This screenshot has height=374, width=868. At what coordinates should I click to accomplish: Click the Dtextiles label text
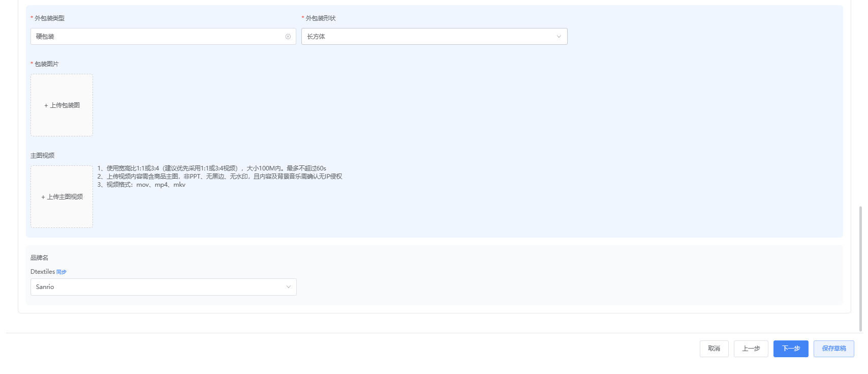coord(43,272)
